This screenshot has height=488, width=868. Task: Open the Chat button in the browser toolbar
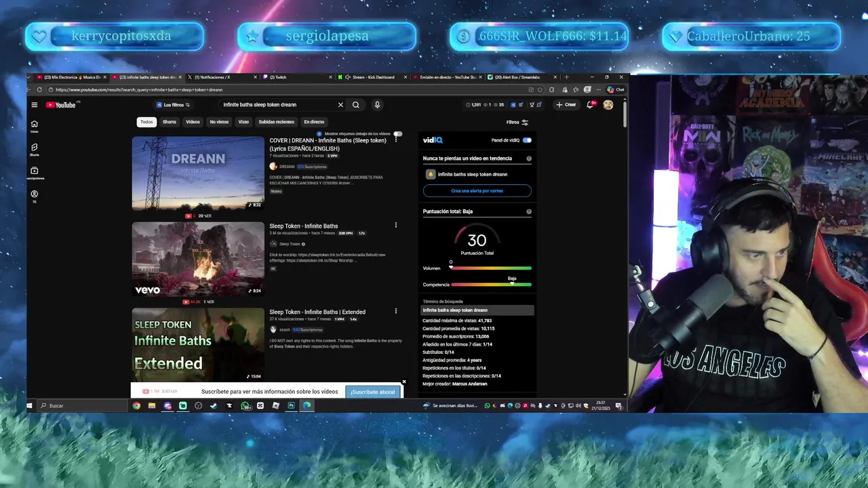click(x=616, y=89)
